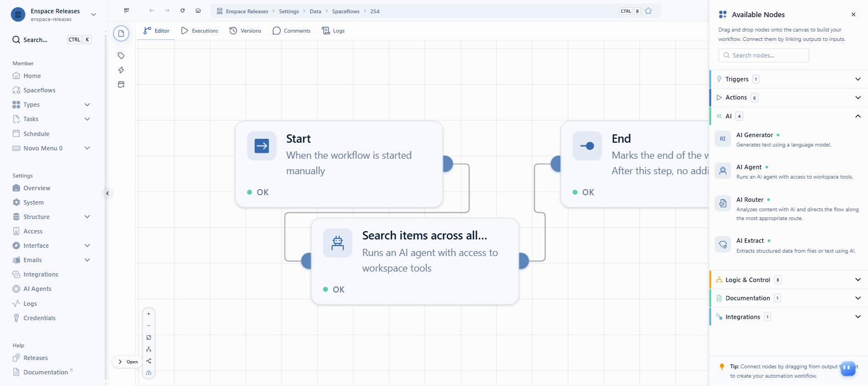868x386 pixels.
Task: Switch to the Logs tab
Action: [x=333, y=30]
